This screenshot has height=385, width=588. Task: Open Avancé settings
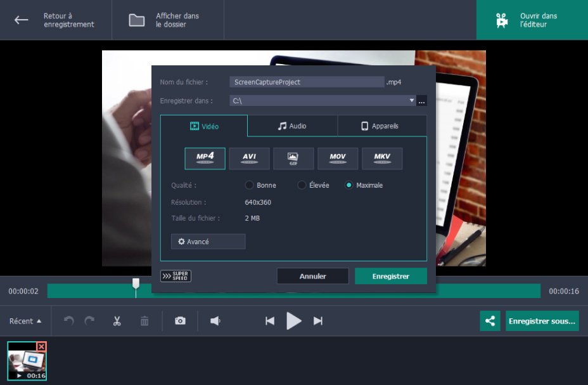208,242
